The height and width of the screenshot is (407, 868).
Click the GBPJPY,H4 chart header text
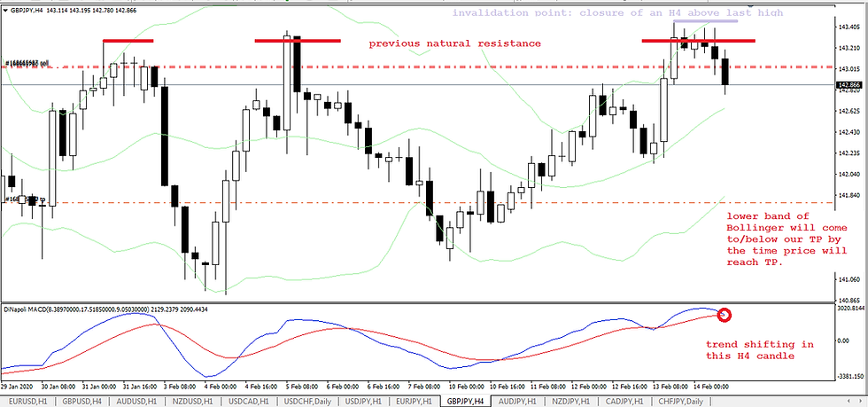tap(73, 11)
